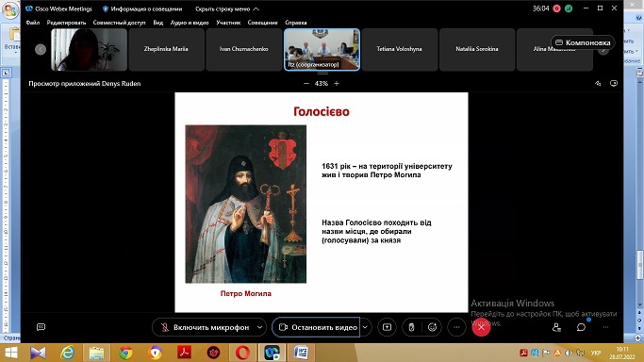
Task: Click the Компоновка layout button
Action: tap(583, 42)
